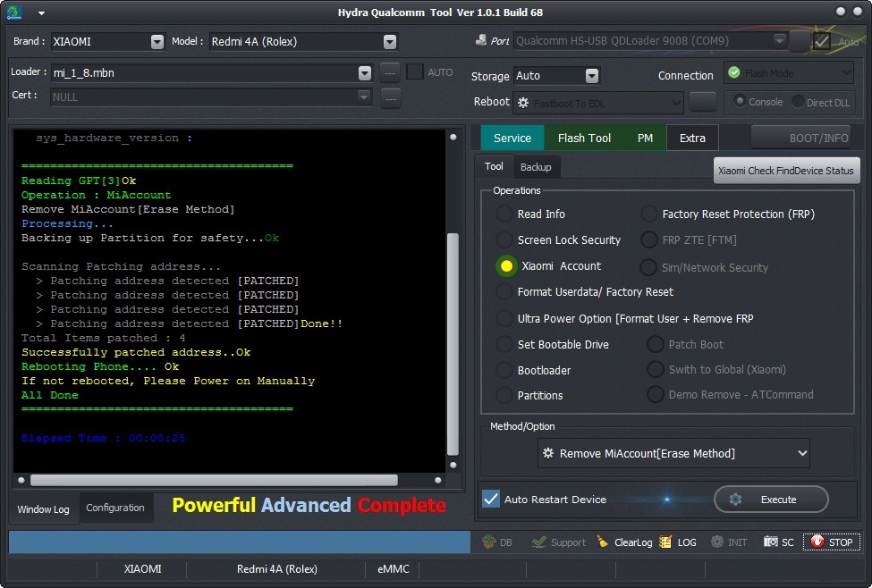Select the Partitions operation
This screenshot has height=588, width=872.
504,395
